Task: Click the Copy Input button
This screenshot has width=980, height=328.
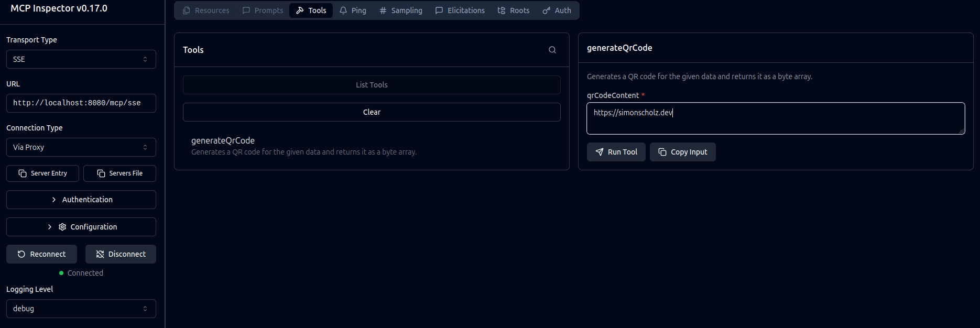Action: tap(682, 152)
